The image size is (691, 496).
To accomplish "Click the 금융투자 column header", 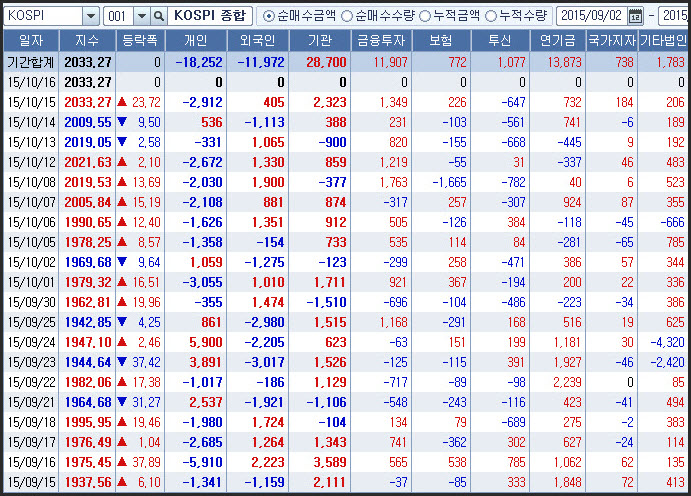I will [x=381, y=41].
